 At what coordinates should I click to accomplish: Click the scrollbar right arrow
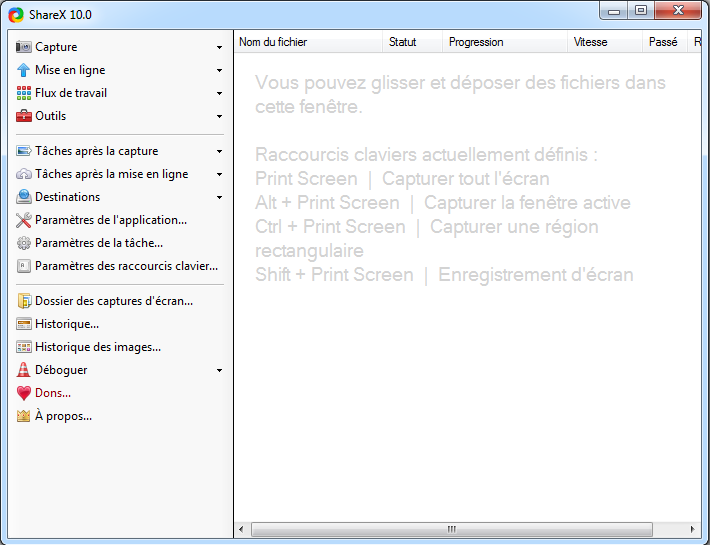click(692, 529)
